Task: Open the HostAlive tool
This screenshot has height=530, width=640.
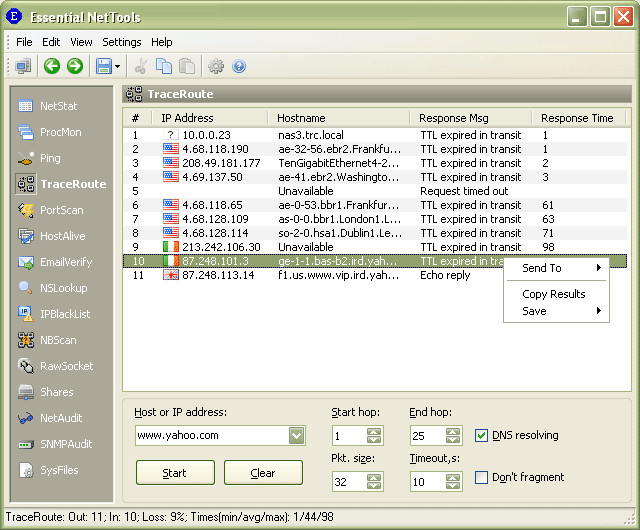Action: point(52,236)
